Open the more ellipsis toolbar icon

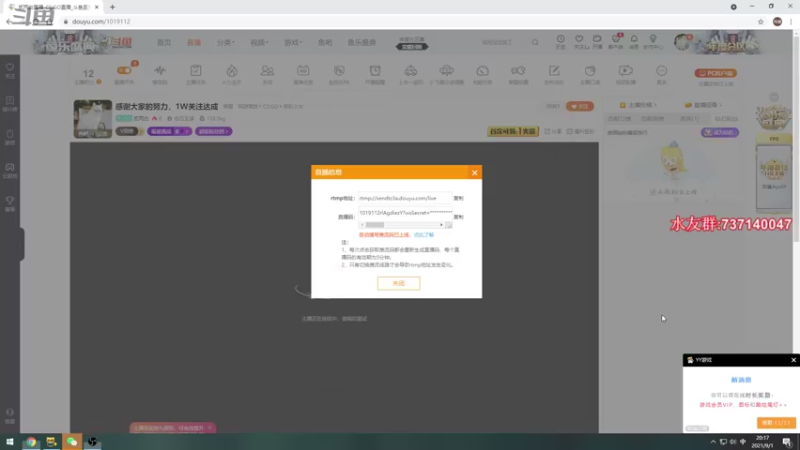pyautogui.click(x=661, y=70)
